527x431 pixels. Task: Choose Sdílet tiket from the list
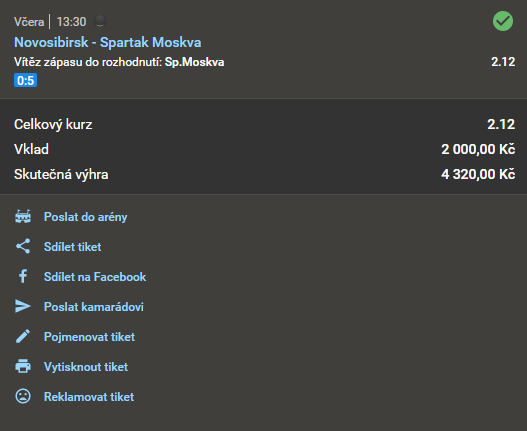[x=72, y=247]
